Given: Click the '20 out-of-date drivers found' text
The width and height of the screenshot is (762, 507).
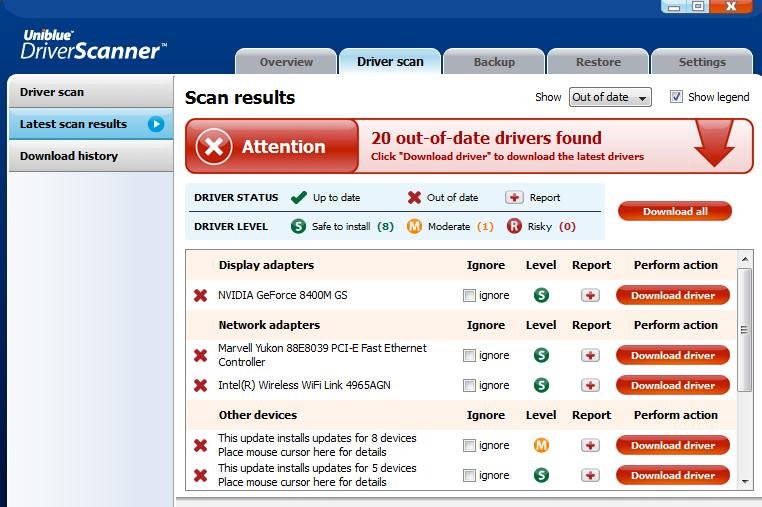Looking at the screenshot, I should (486, 138).
